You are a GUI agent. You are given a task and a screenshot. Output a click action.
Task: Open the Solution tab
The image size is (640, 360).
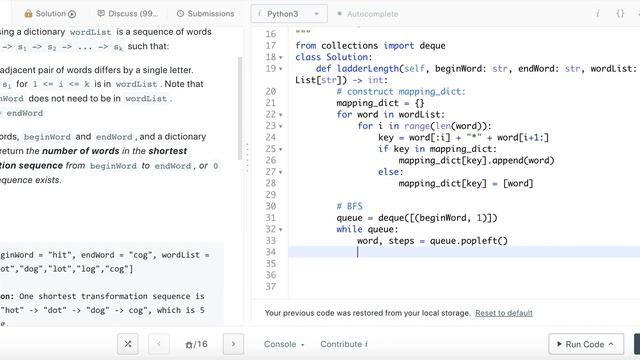click(x=50, y=13)
